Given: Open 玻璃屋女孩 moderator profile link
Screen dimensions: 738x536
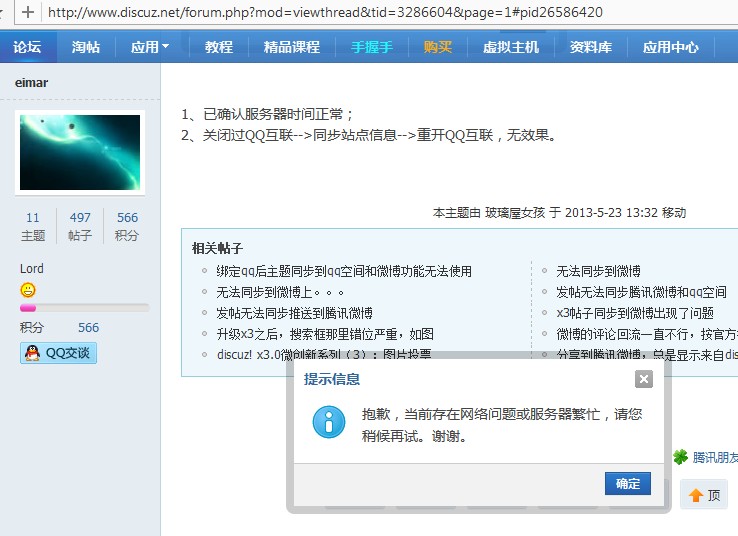Looking at the screenshot, I should coord(515,213).
